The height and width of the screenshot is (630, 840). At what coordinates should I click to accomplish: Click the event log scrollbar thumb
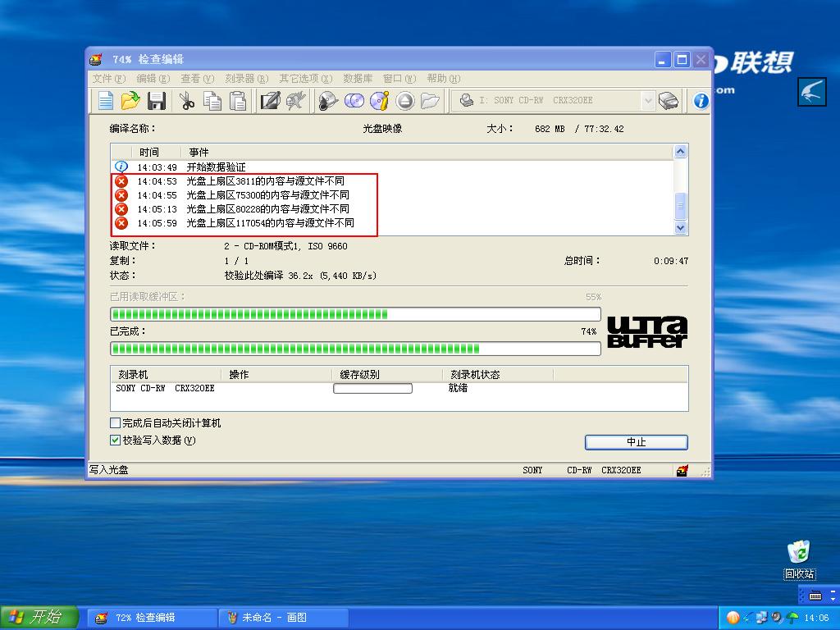680,206
